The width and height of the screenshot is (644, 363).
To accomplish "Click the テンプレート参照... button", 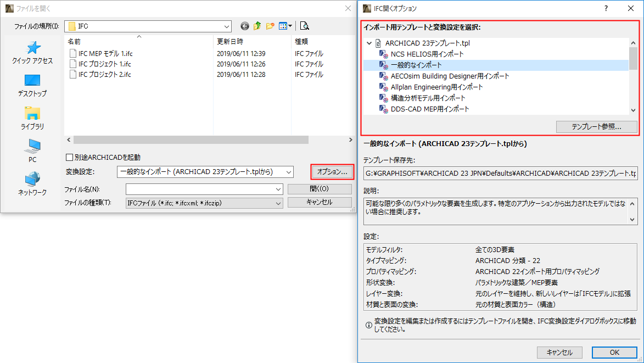I will click(x=596, y=127).
